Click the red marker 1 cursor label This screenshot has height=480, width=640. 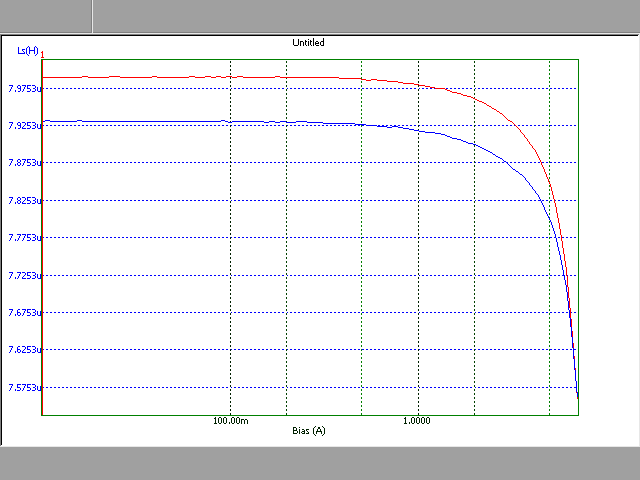42,55
